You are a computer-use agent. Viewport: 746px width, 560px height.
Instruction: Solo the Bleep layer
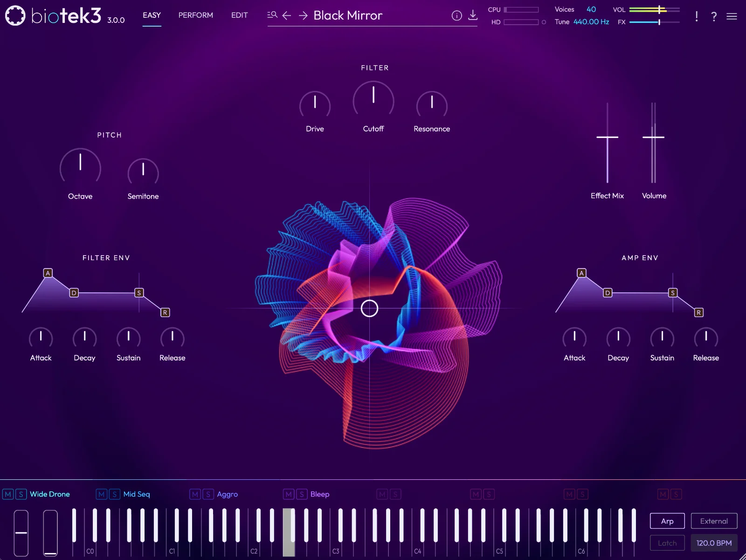(302, 494)
